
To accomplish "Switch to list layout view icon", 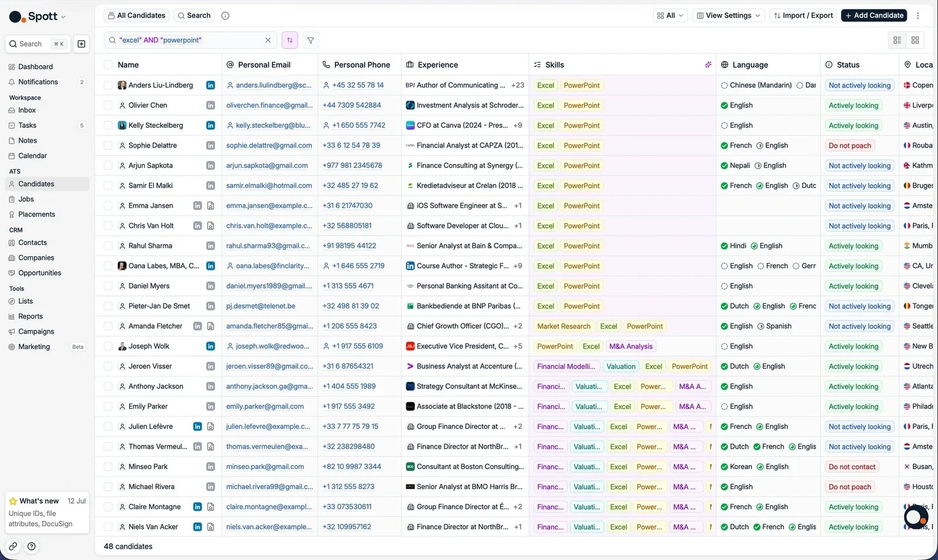I will click(x=897, y=40).
